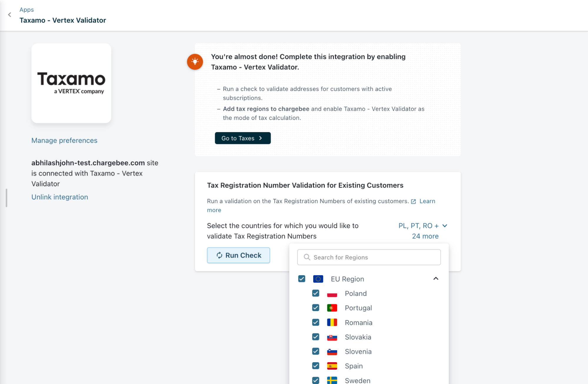Click the orange lightbulb tip icon
Viewport: 588px width, 384px height.
click(195, 62)
